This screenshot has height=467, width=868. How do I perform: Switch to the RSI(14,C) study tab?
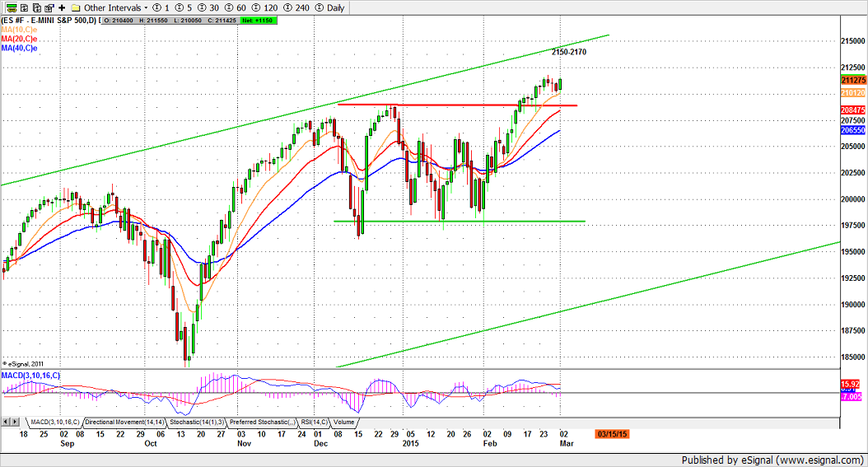[x=314, y=422]
